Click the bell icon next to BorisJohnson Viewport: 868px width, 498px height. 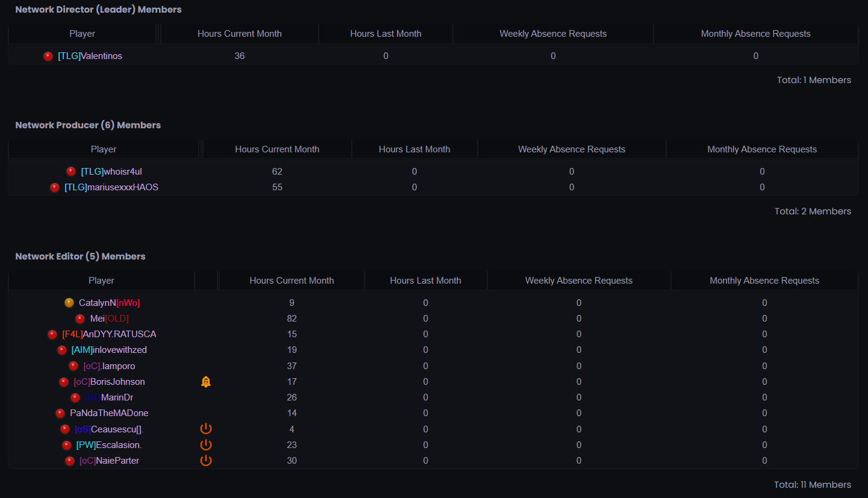(205, 382)
